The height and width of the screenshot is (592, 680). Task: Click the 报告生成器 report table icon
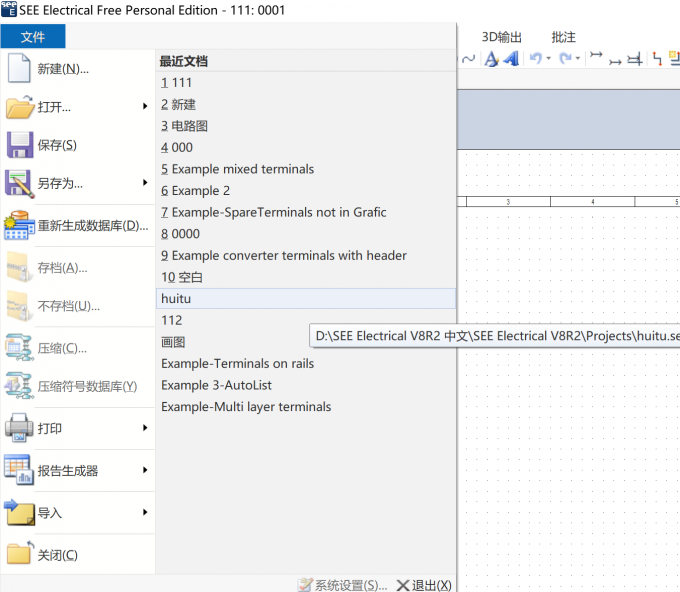click(18, 470)
